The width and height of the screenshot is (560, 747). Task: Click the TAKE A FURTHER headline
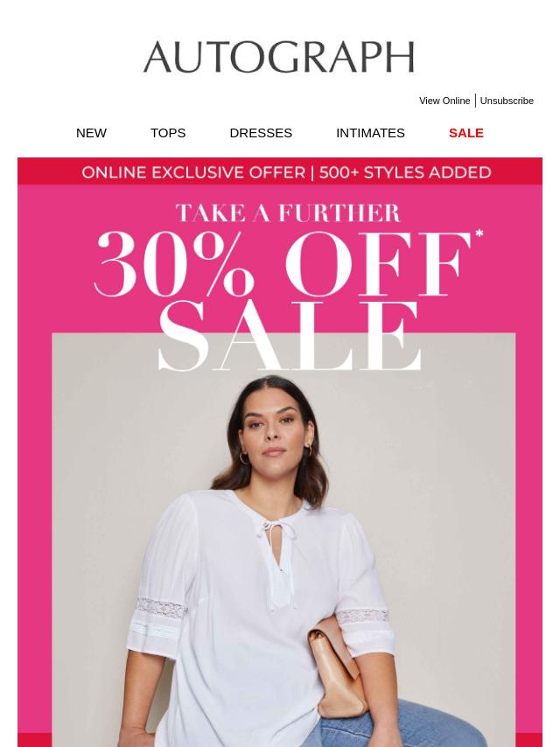pos(288,213)
